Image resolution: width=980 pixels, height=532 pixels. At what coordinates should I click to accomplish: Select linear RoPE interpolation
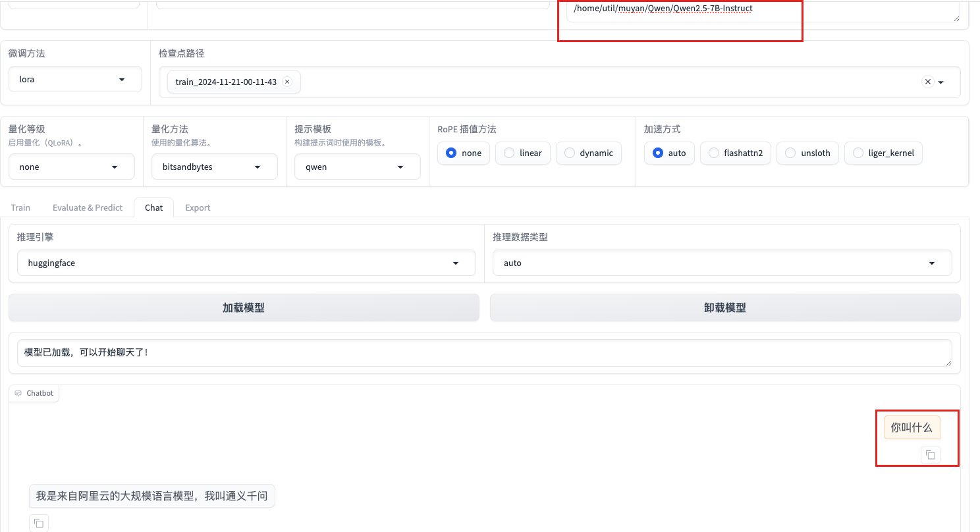coord(509,153)
